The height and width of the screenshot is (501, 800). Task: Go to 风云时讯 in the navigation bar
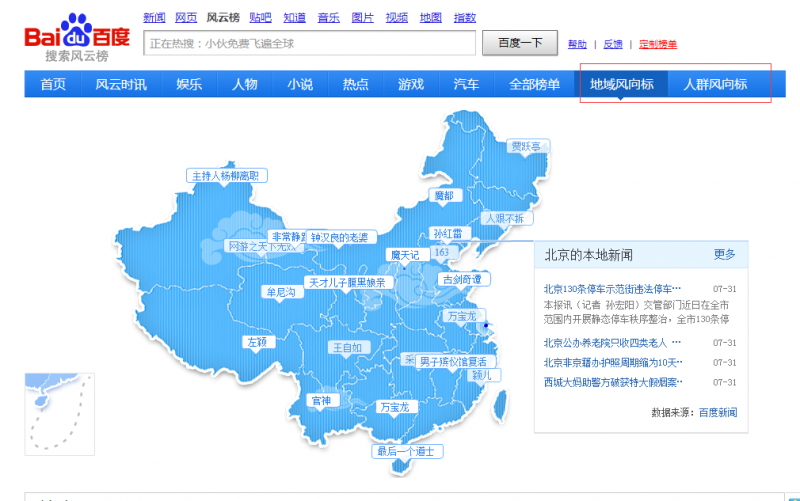[121, 84]
